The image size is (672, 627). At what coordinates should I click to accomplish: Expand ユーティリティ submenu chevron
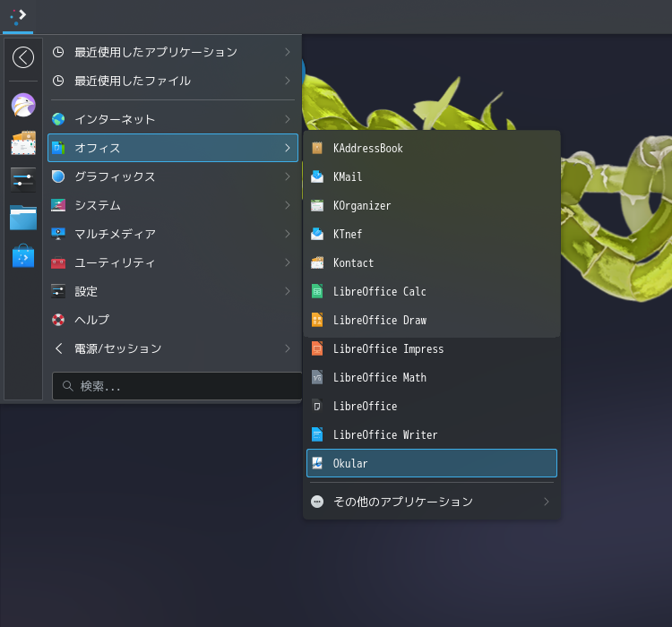(288, 262)
